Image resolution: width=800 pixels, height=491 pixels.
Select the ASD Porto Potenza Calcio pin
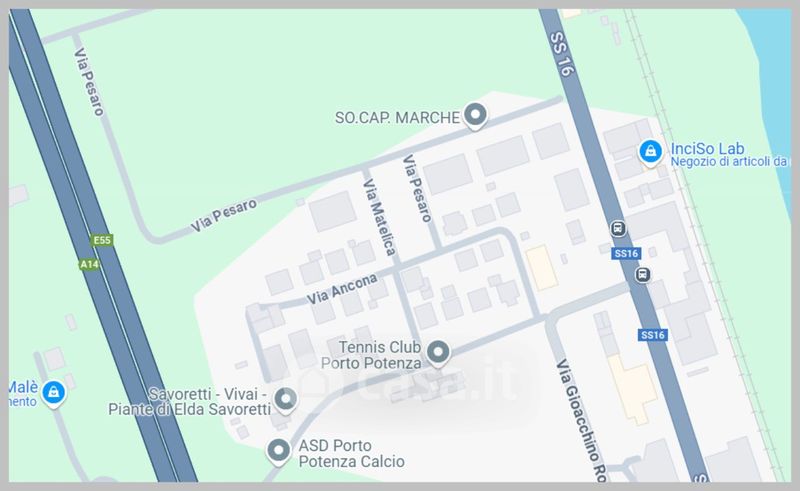[x=279, y=452]
